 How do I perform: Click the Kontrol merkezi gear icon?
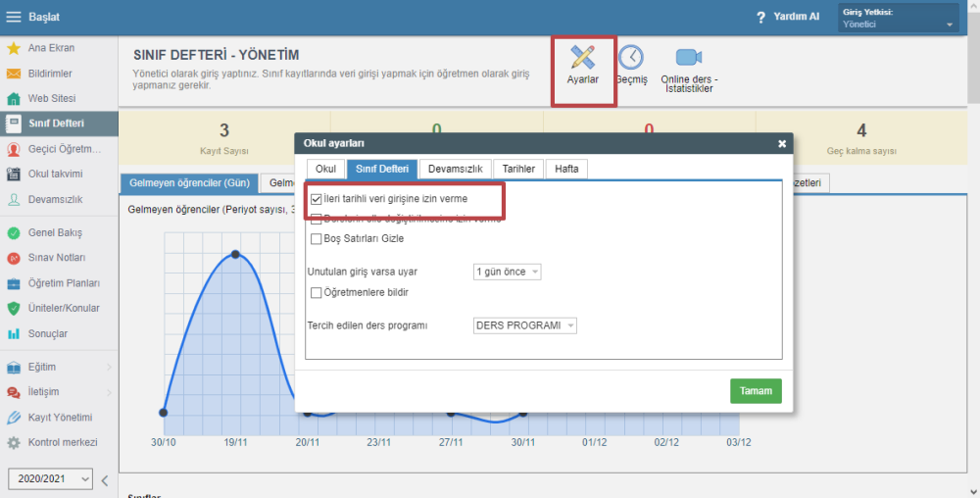[13, 443]
